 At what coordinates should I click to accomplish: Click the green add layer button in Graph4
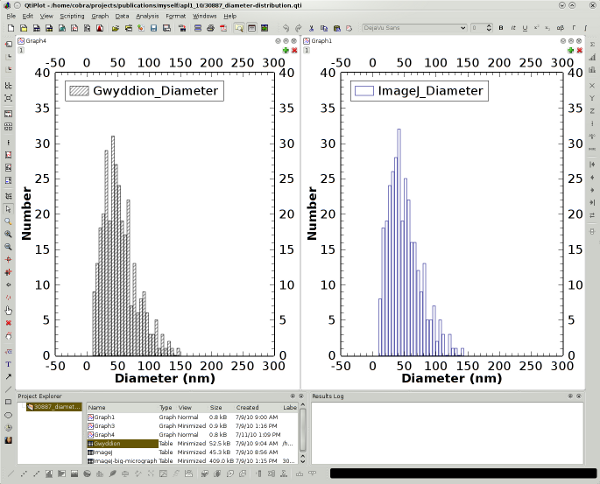click(x=285, y=50)
